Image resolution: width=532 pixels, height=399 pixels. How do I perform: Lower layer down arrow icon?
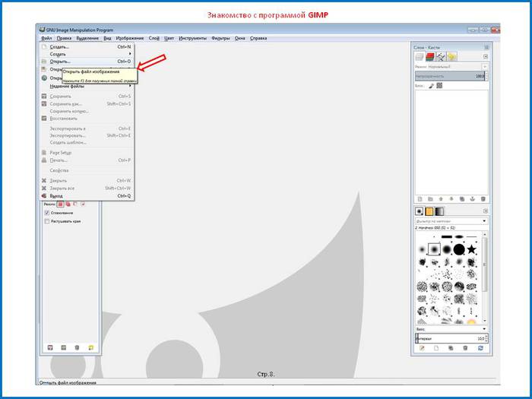pos(451,199)
